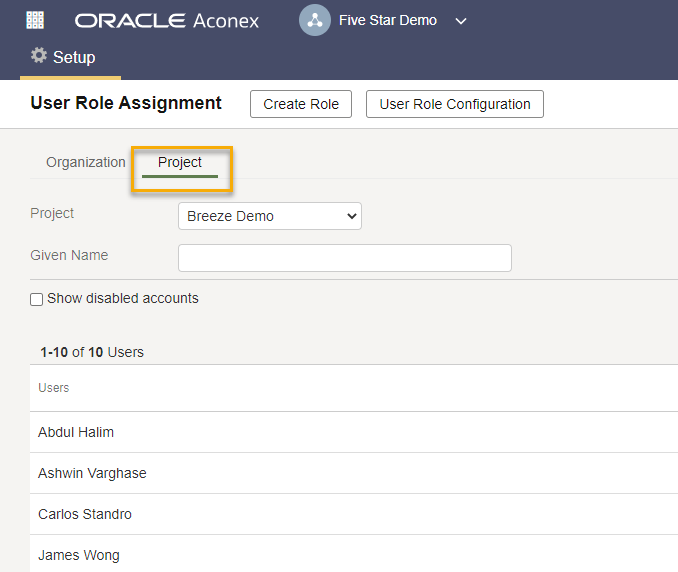Enable Show disabled accounts checkbox
Image resolution: width=678 pixels, height=572 pixels.
pyautogui.click(x=37, y=299)
